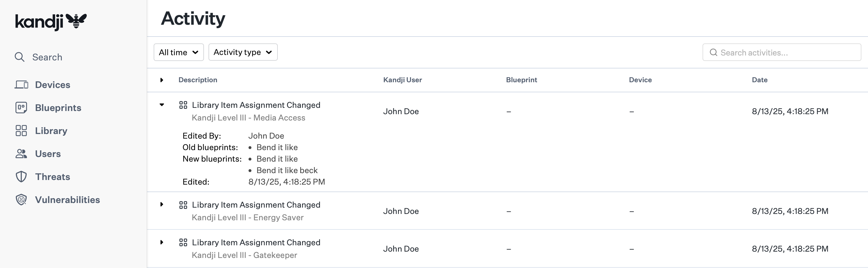Open the All time filter dropdown
Viewport: 868px width, 268px height.
(x=179, y=52)
